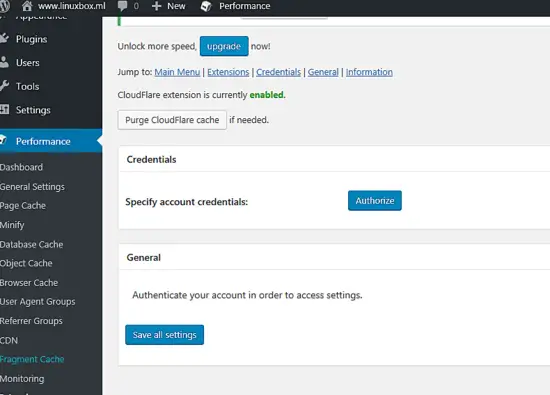Click Save all settings button
550x395 pixels.
pos(165,335)
